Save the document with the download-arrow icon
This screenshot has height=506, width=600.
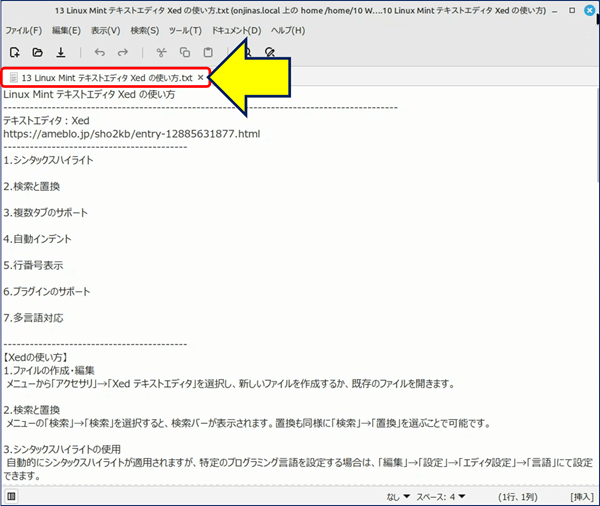pyautogui.click(x=61, y=52)
